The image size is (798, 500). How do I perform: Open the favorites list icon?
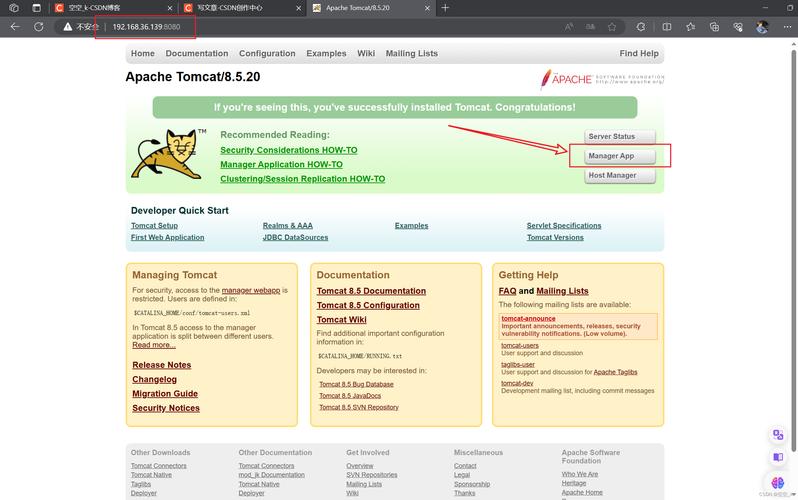click(x=691, y=27)
